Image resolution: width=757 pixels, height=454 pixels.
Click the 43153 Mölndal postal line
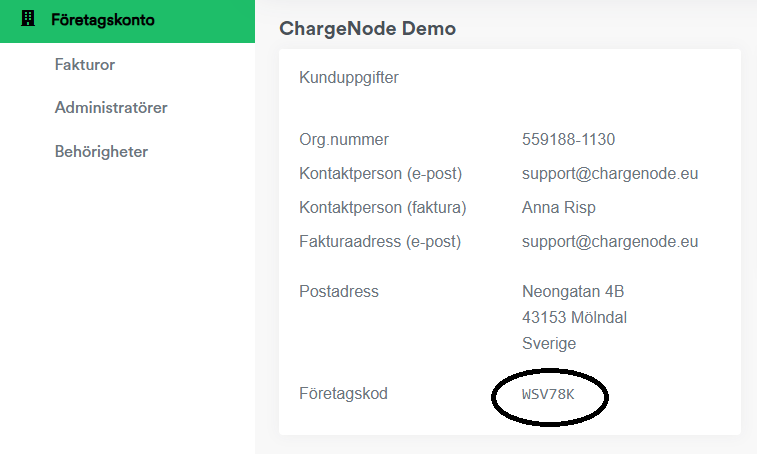tap(575, 318)
